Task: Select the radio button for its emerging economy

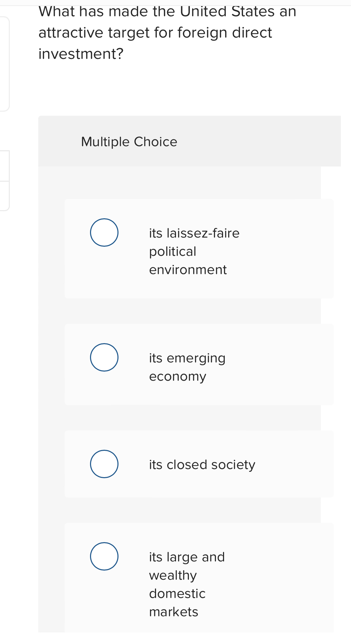Action: pyautogui.click(x=104, y=357)
